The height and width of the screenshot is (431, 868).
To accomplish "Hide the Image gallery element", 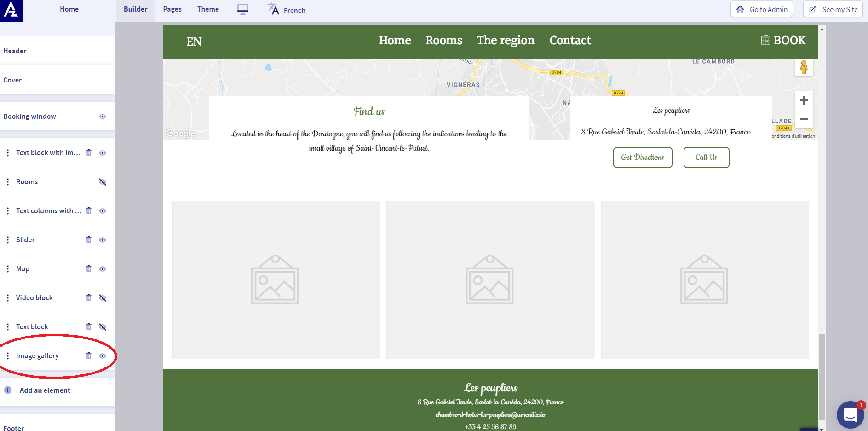I will (x=103, y=356).
